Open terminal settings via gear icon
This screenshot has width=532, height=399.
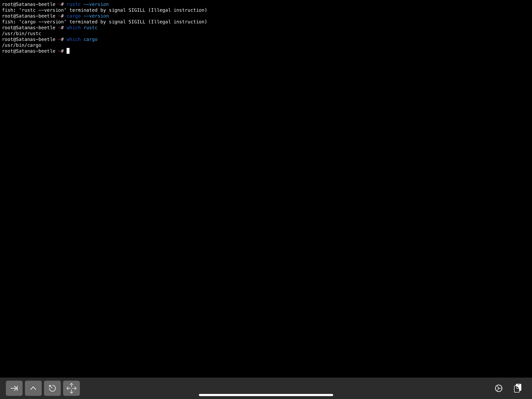[x=499, y=388]
